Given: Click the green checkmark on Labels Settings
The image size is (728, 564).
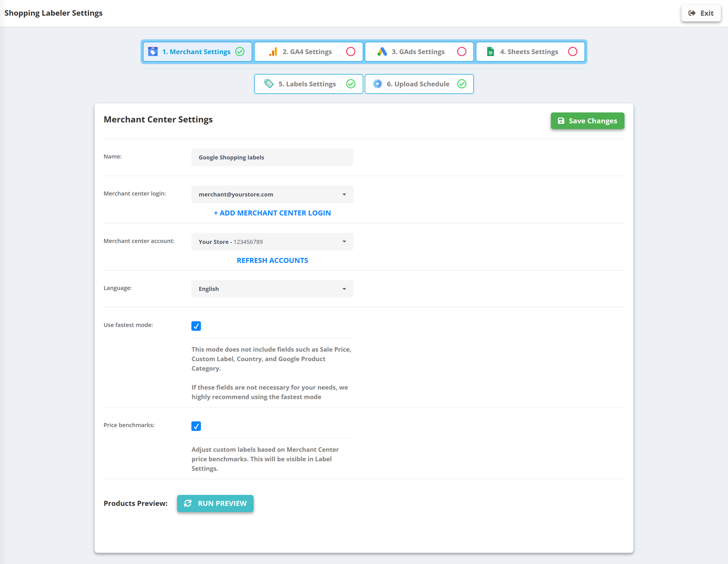Looking at the screenshot, I should [351, 84].
